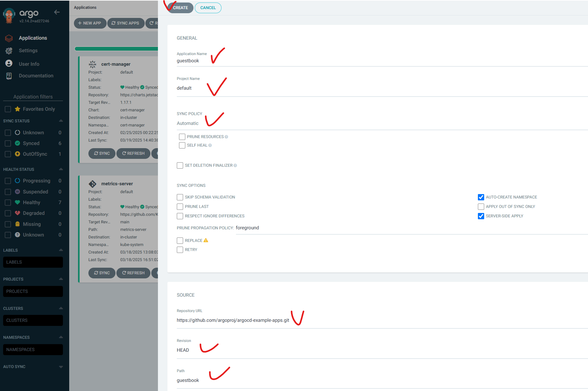Click the Cancel button
The width and height of the screenshot is (588, 391).
[208, 8]
